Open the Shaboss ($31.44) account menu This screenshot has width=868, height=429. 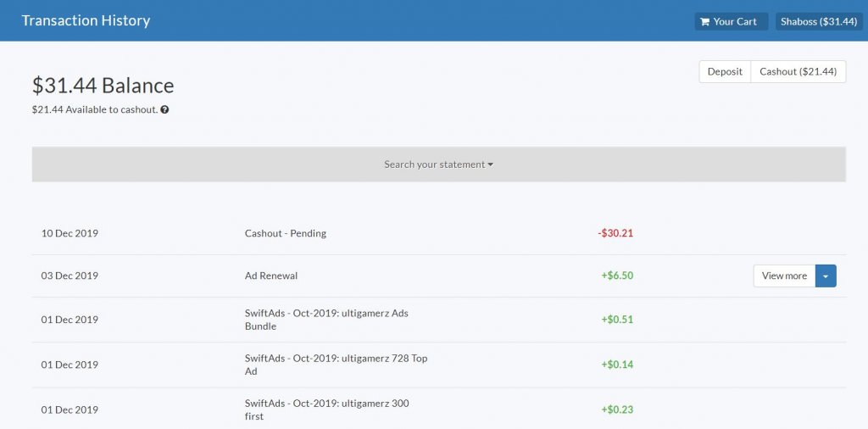(818, 22)
